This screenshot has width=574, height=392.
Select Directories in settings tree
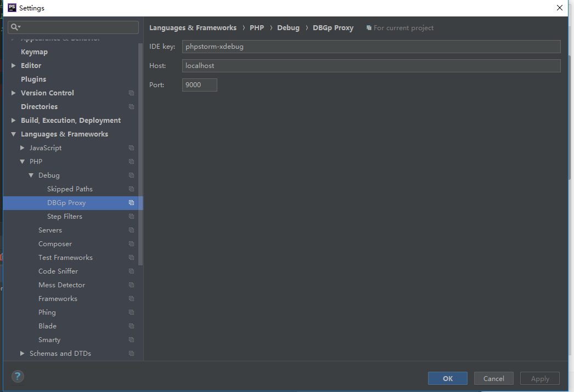pos(39,107)
